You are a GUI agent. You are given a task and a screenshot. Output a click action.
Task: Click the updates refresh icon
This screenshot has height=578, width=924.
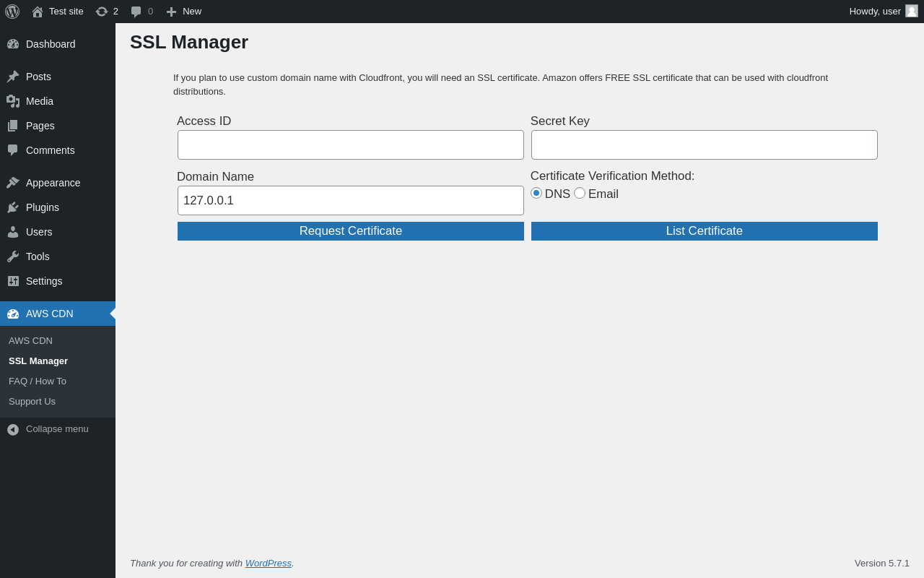pyautogui.click(x=102, y=12)
